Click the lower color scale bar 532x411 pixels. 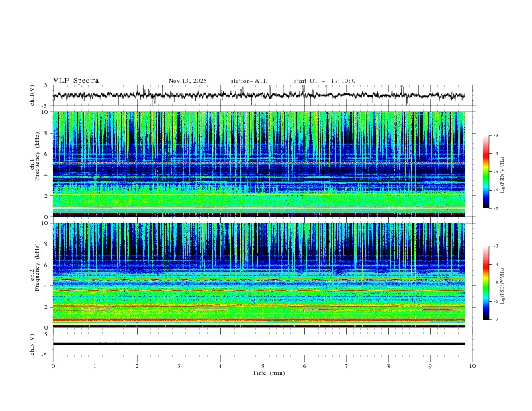pyautogui.click(x=486, y=283)
